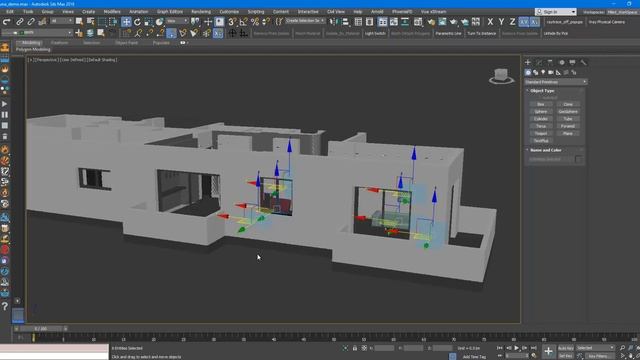
Task: Switch to the Object Paint ribbon tab
Action: pyautogui.click(x=127, y=43)
